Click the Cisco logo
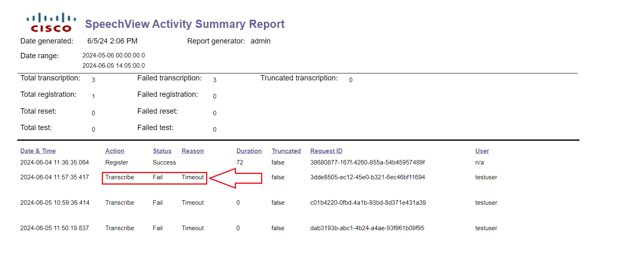 51,23
